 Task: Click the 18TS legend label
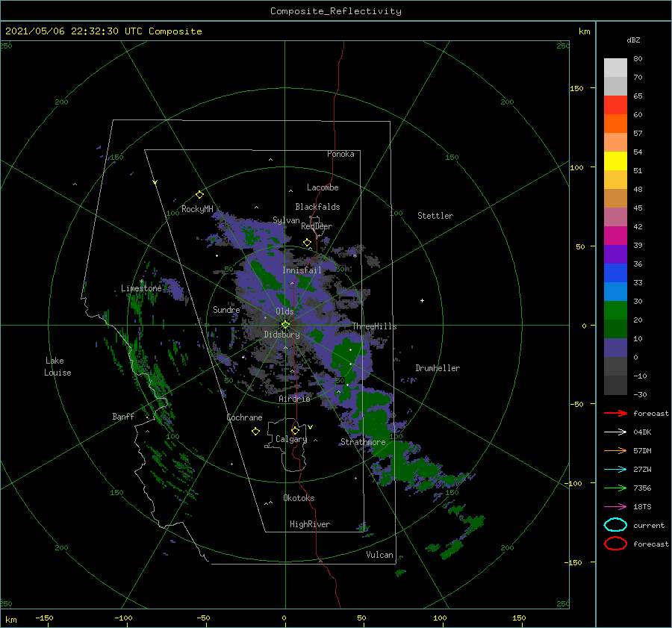[x=642, y=507]
